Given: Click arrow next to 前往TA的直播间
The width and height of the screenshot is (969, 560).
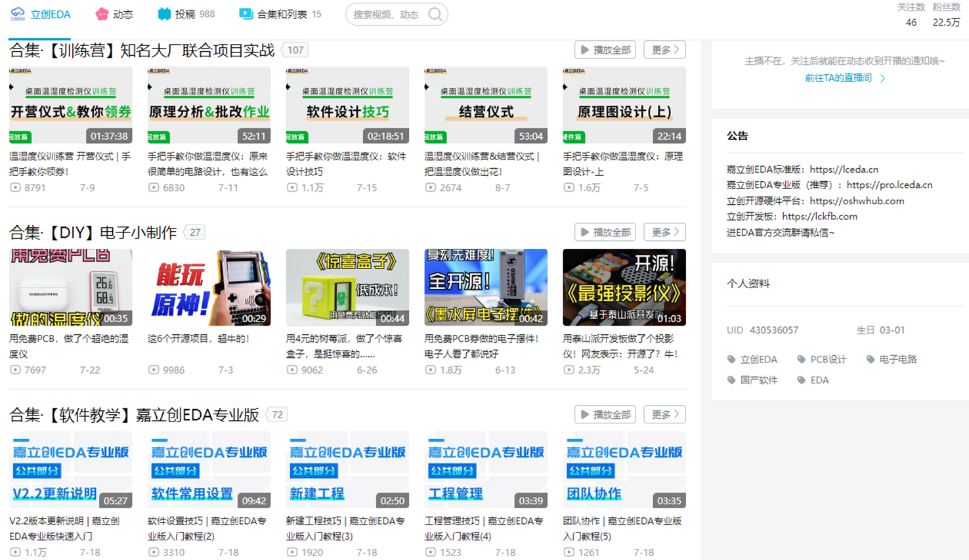Looking at the screenshot, I should tap(883, 78).
